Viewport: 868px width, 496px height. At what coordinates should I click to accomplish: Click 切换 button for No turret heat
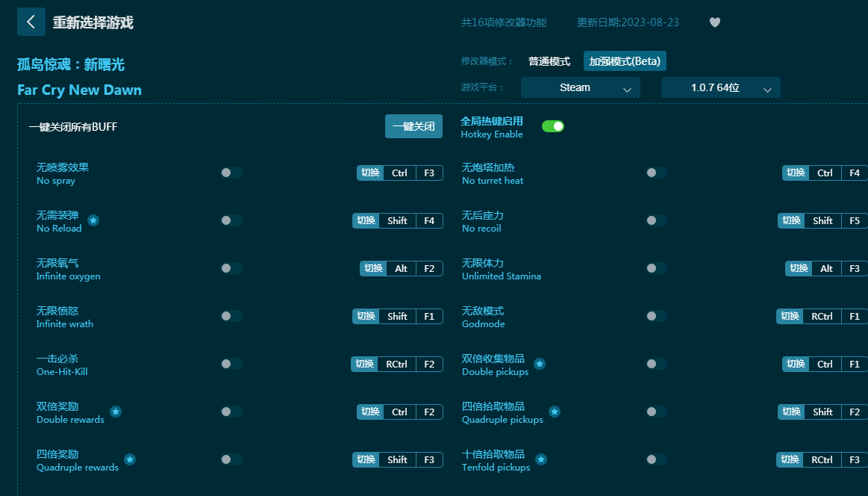[796, 173]
